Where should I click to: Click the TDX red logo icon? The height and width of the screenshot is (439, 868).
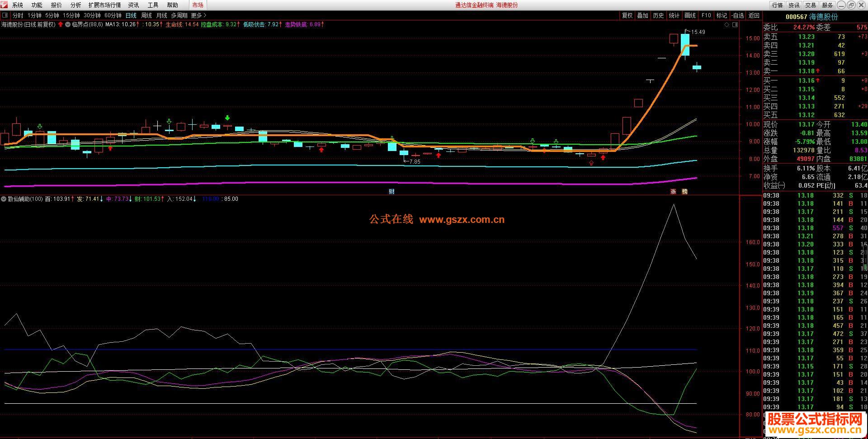4,5
